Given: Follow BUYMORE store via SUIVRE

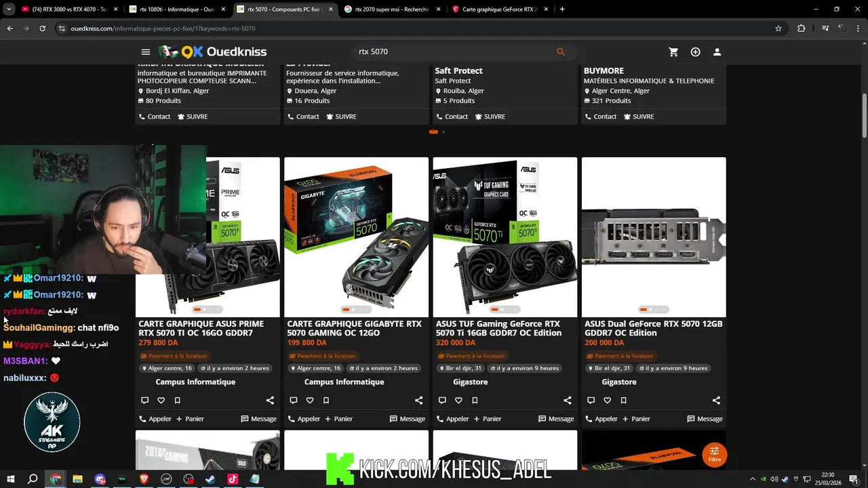Looking at the screenshot, I should 639,117.
